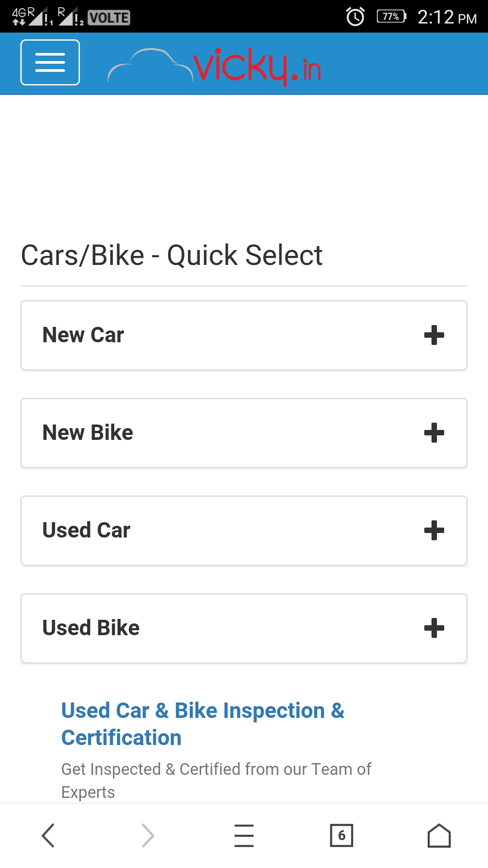The width and height of the screenshot is (488, 868).
Task: Tap the battery indicator in status bar
Action: coord(391,17)
